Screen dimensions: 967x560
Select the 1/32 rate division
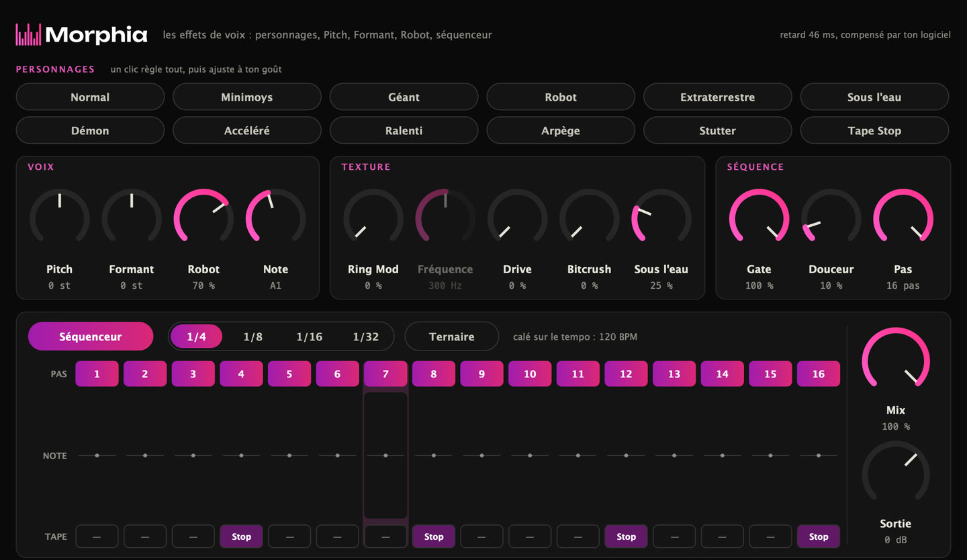366,336
